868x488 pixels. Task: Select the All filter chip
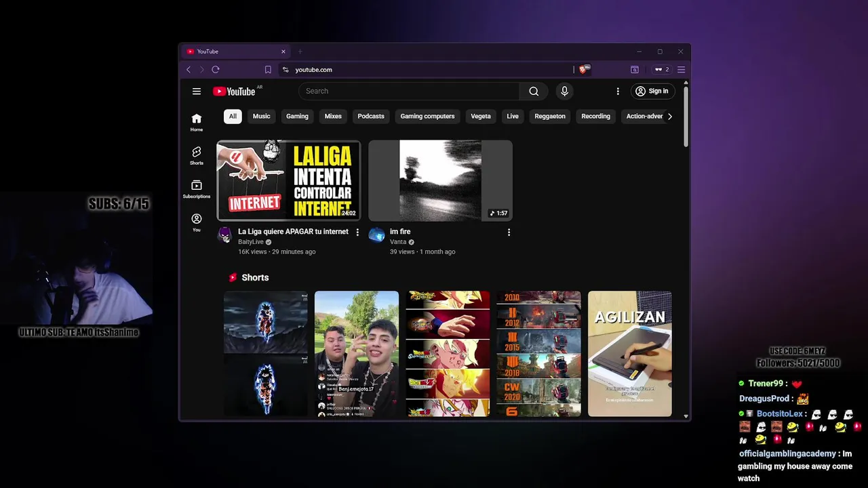[233, 117]
